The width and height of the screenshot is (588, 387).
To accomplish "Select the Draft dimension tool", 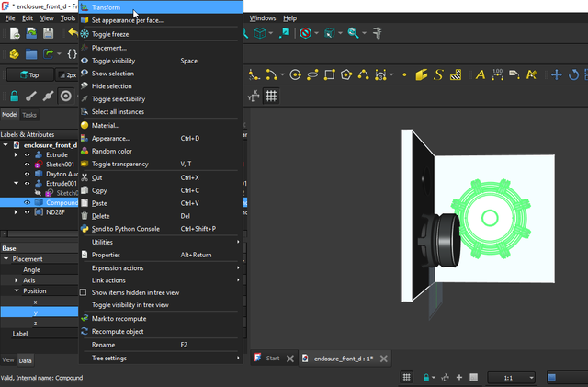I will (x=497, y=74).
